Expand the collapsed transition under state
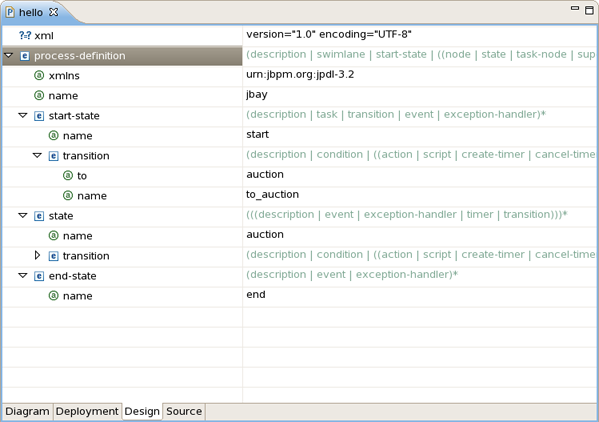599x422 pixels. click(x=37, y=255)
